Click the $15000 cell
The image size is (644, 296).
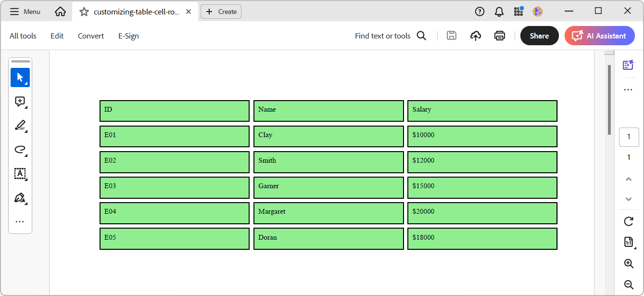[x=482, y=187]
